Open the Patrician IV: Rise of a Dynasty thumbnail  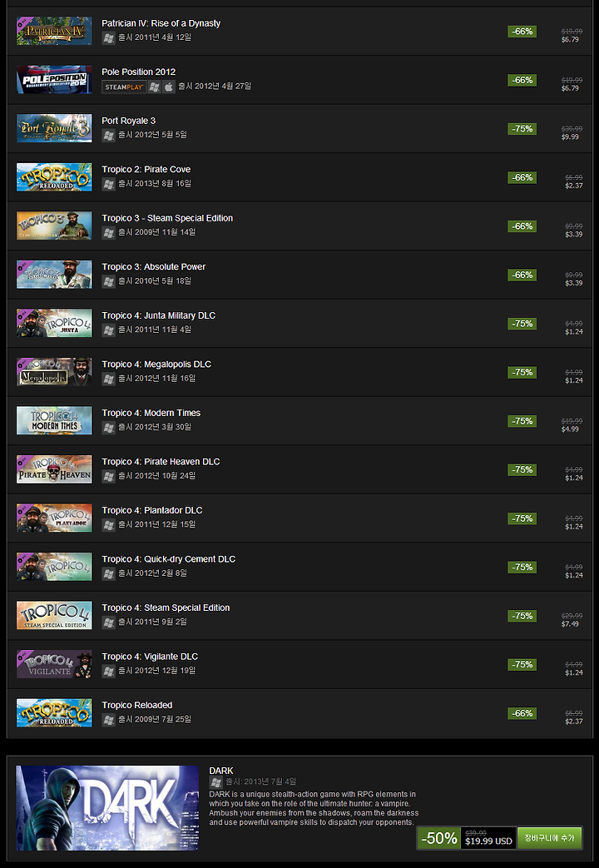click(54, 31)
